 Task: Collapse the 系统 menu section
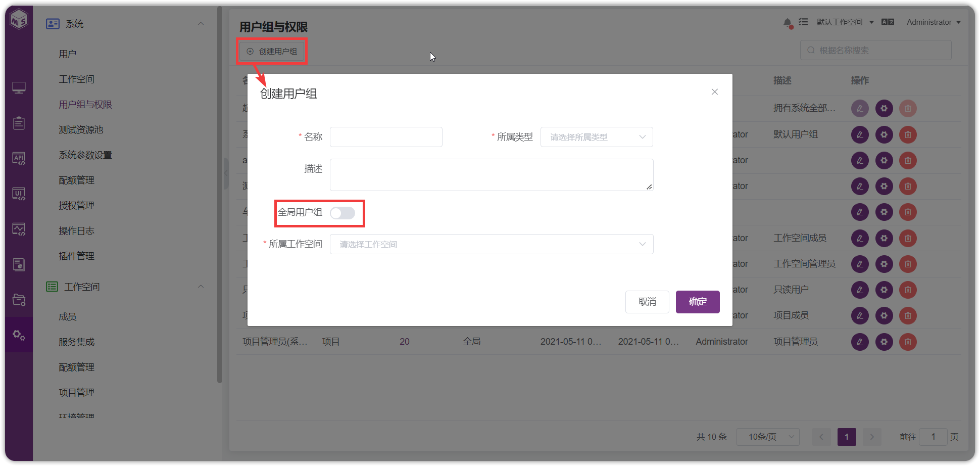(x=201, y=24)
